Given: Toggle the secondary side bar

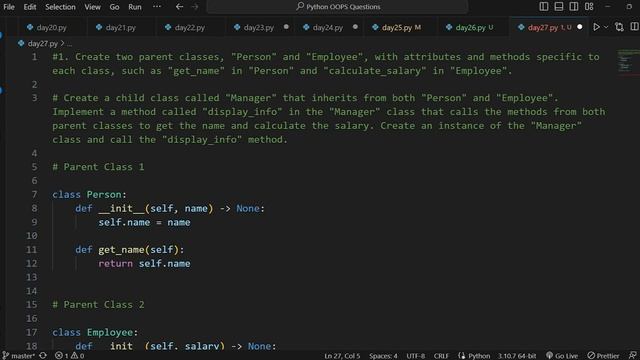Looking at the screenshot, I should (x=573, y=7).
